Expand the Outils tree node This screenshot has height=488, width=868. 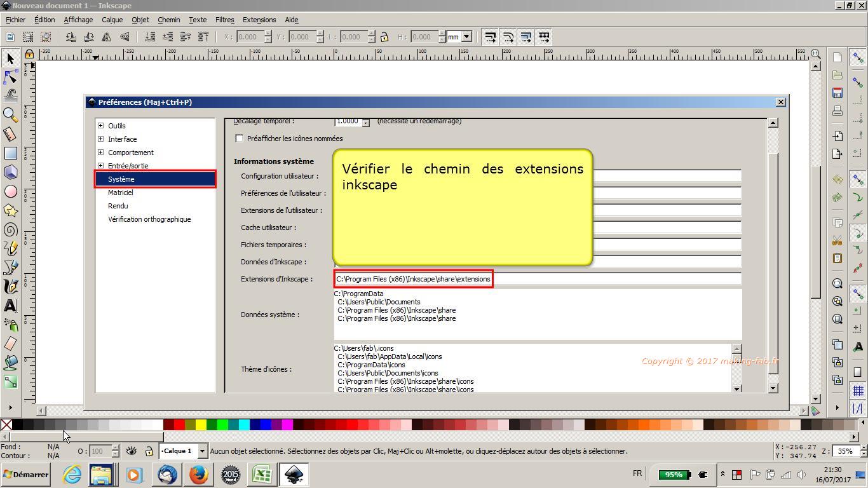click(x=100, y=126)
